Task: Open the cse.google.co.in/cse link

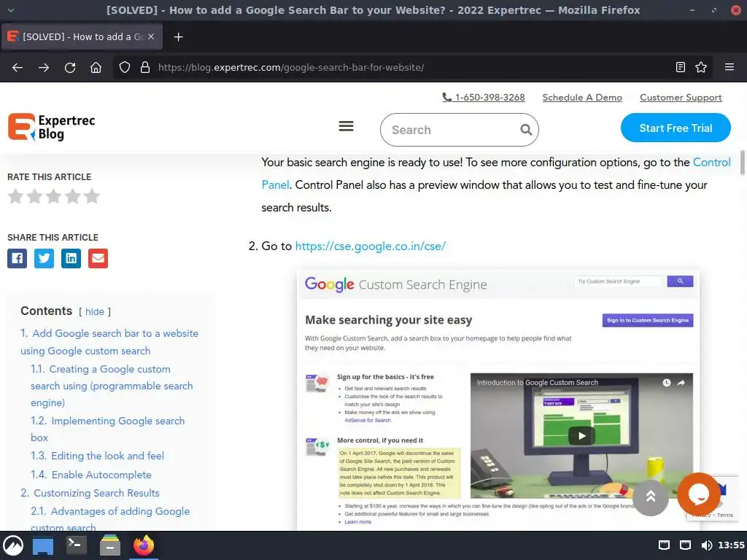Action: (370, 246)
